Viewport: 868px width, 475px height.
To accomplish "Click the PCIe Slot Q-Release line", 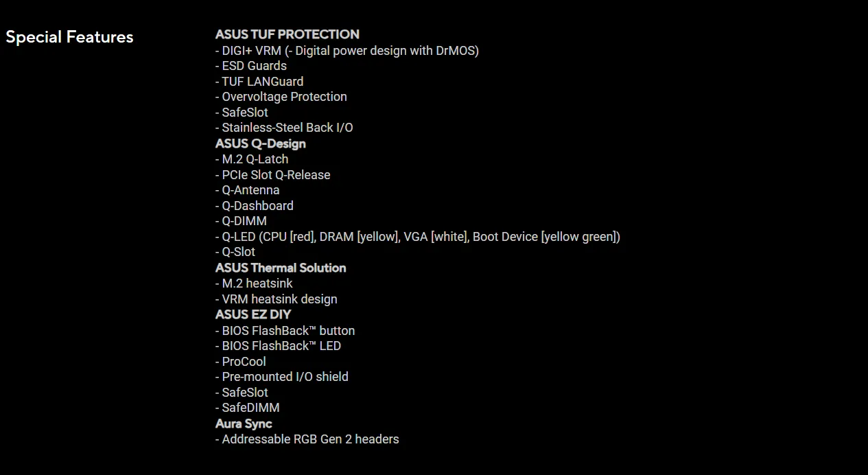I will click(273, 175).
